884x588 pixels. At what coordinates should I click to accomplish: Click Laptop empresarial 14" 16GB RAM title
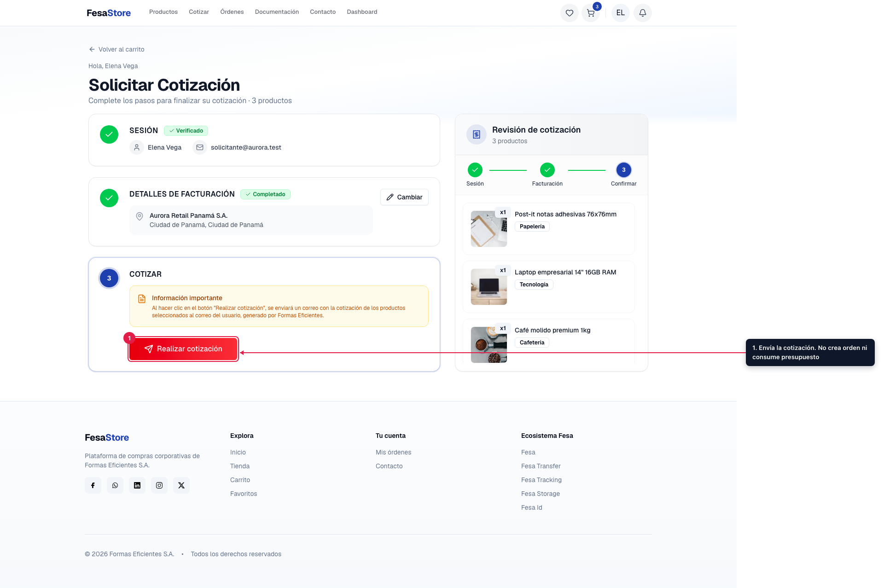[565, 272]
